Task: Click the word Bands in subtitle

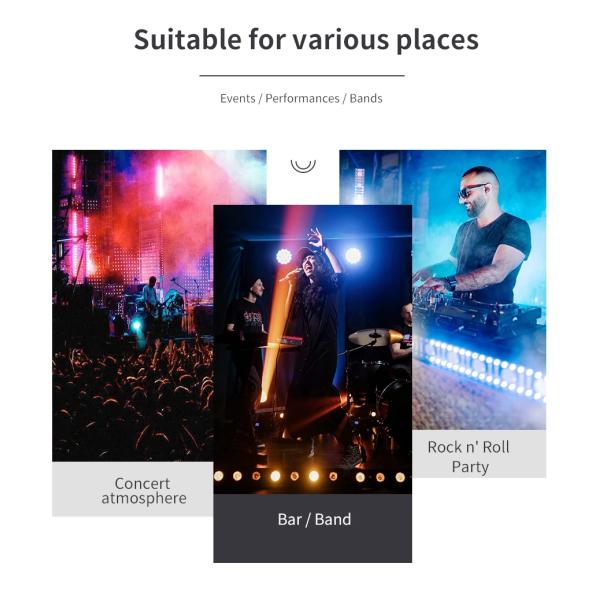Action: coord(366,98)
